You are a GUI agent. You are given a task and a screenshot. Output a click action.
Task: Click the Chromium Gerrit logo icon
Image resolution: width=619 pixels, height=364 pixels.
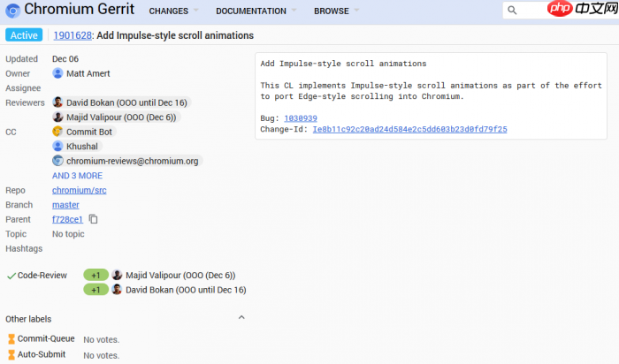point(11,11)
